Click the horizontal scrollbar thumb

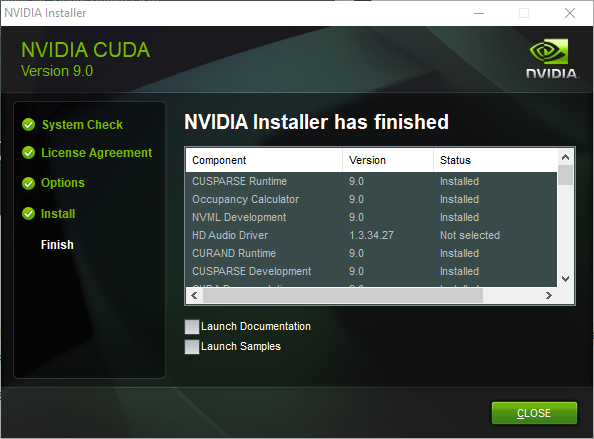click(343, 295)
